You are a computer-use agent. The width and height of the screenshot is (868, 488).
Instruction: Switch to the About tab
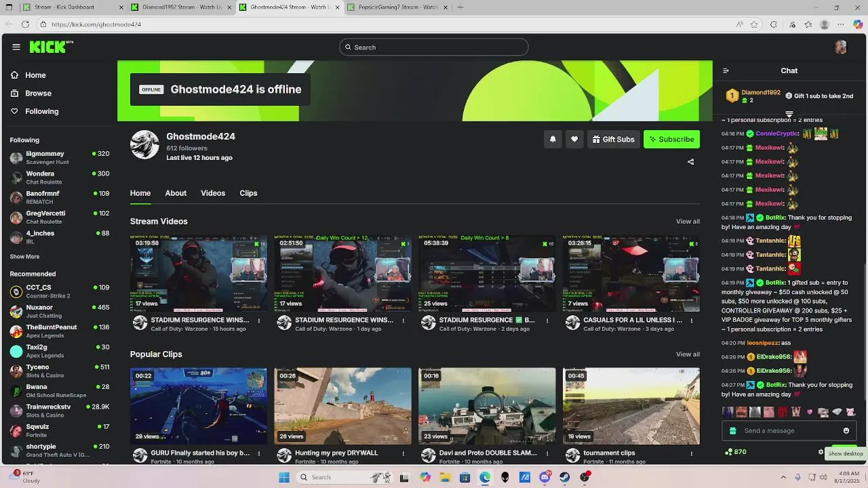(x=176, y=193)
